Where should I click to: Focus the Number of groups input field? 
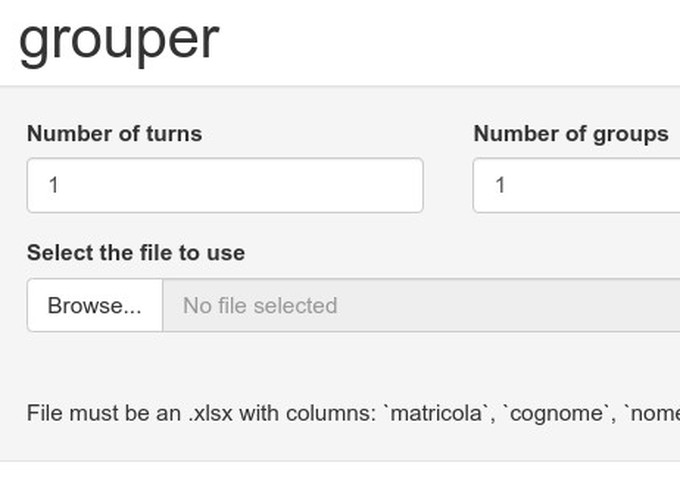577,185
